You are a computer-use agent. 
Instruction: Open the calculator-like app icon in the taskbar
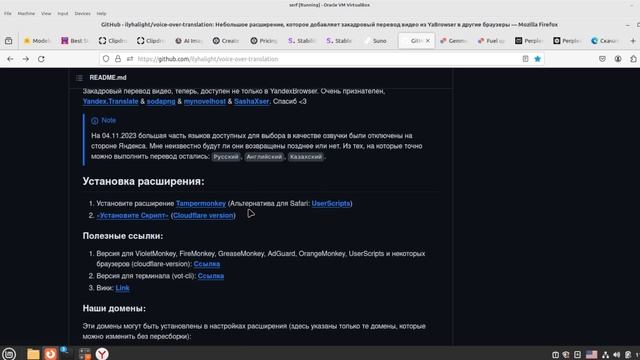click(x=85, y=353)
